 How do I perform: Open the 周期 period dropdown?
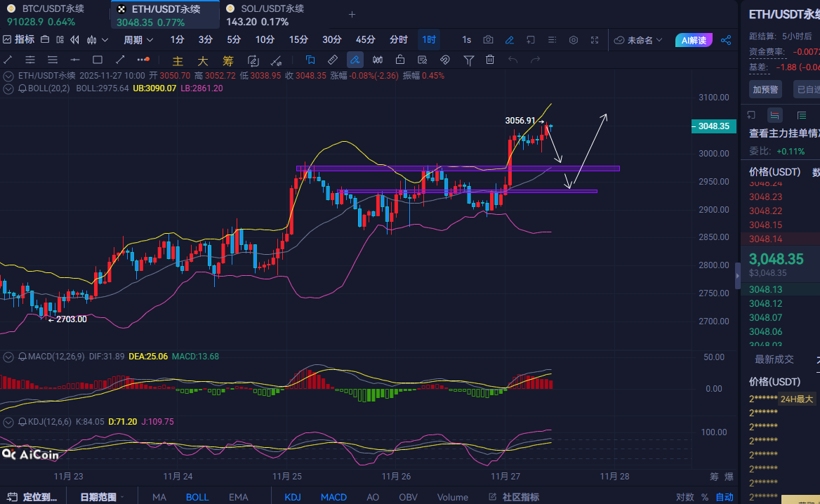click(x=138, y=40)
